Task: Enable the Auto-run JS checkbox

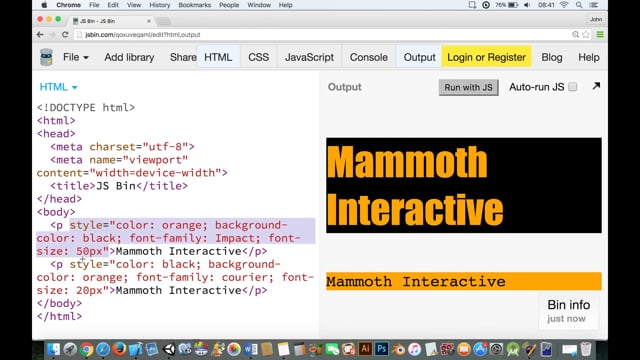Action: [x=573, y=87]
